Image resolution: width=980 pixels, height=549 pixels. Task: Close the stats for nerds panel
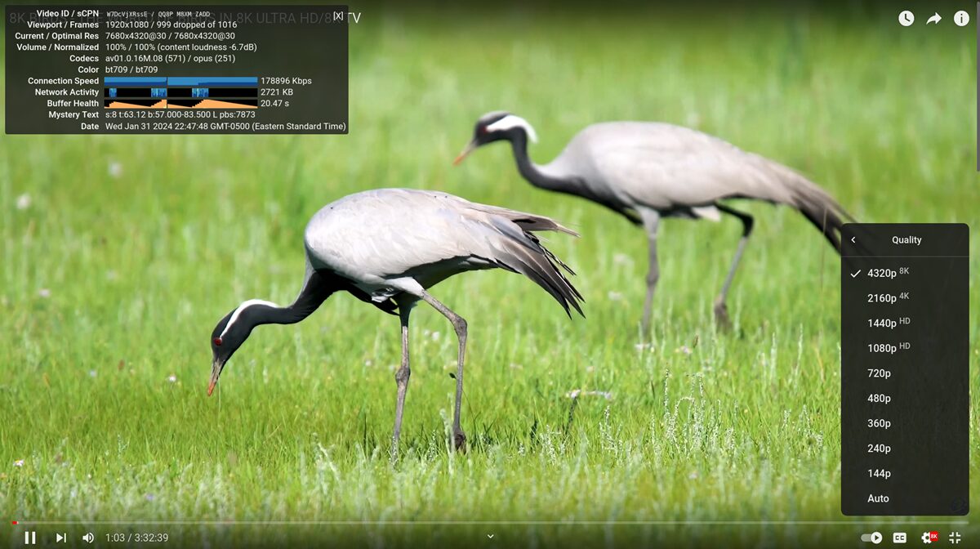(x=338, y=16)
